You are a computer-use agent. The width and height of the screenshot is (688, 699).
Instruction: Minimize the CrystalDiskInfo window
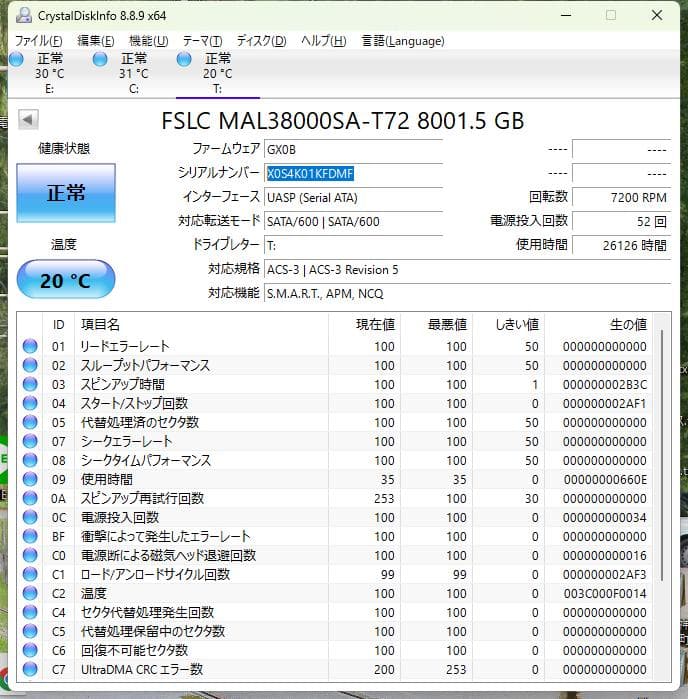point(566,16)
